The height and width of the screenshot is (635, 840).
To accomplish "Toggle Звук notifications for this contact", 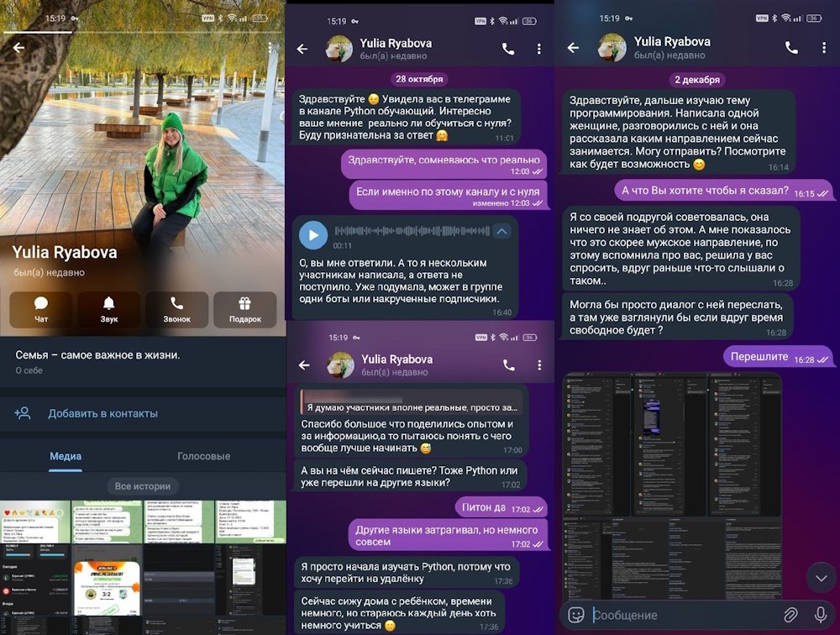I will point(109,309).
